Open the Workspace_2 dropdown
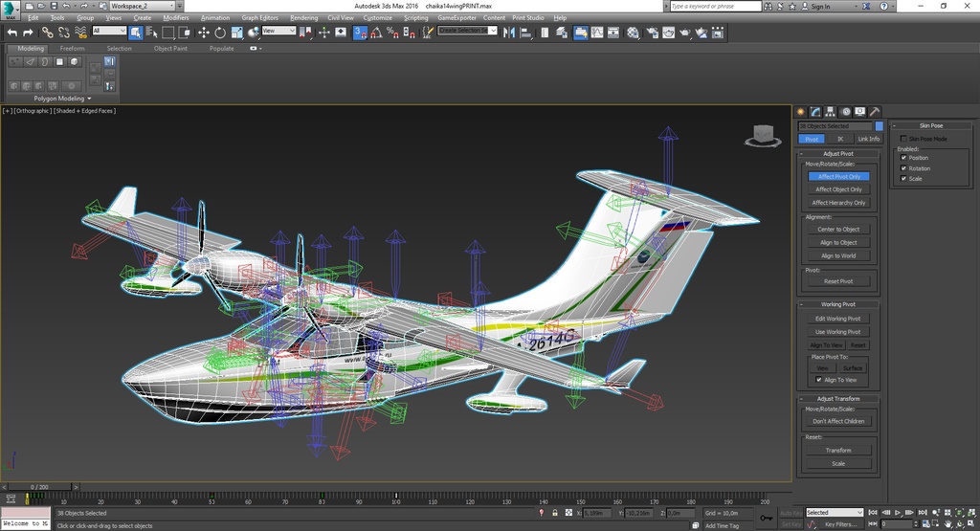This screenshot has width=980, height=531. [x=142, y=6]
